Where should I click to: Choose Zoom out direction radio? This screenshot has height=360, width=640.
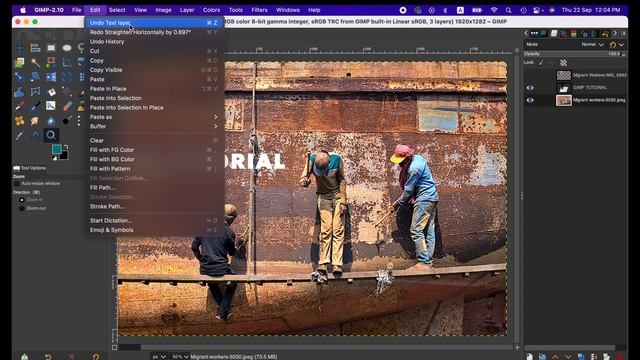pyautogui.click(x=22, y=209)
